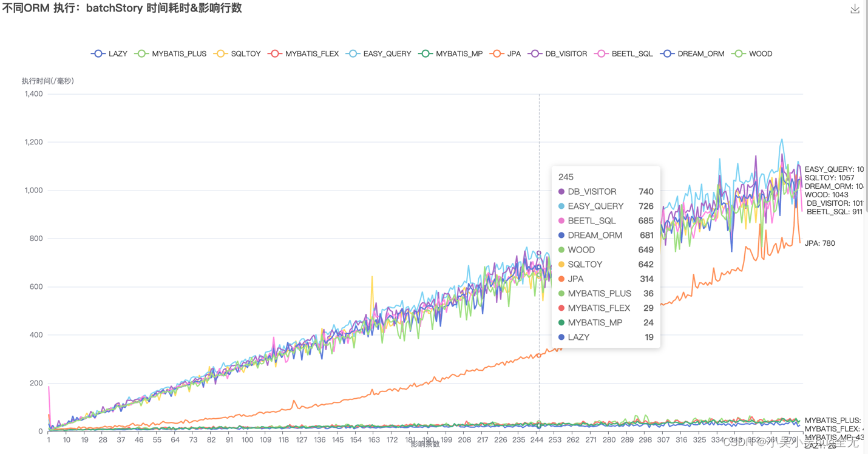The height and width of the screenshot is (454, 868).
Task: Select DREAM_ORM 681 tooltip row
Action: click(x=606, y=235)
